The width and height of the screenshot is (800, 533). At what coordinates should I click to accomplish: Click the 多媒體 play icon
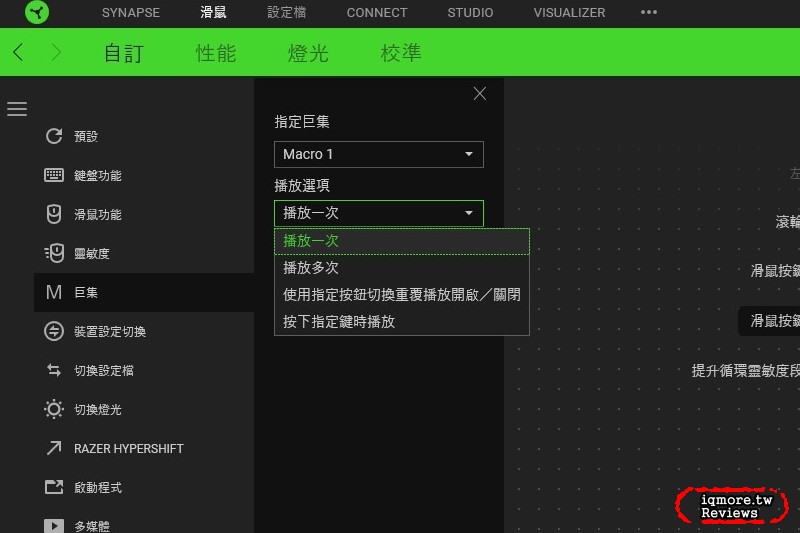[54, 526]
